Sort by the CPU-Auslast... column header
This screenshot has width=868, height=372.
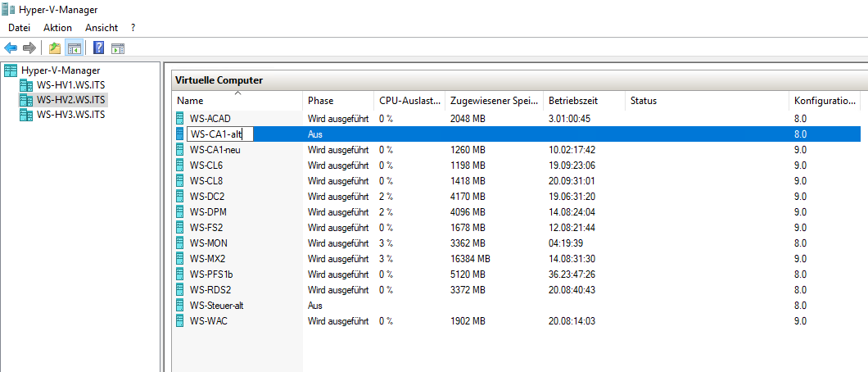tap(409, 101)
